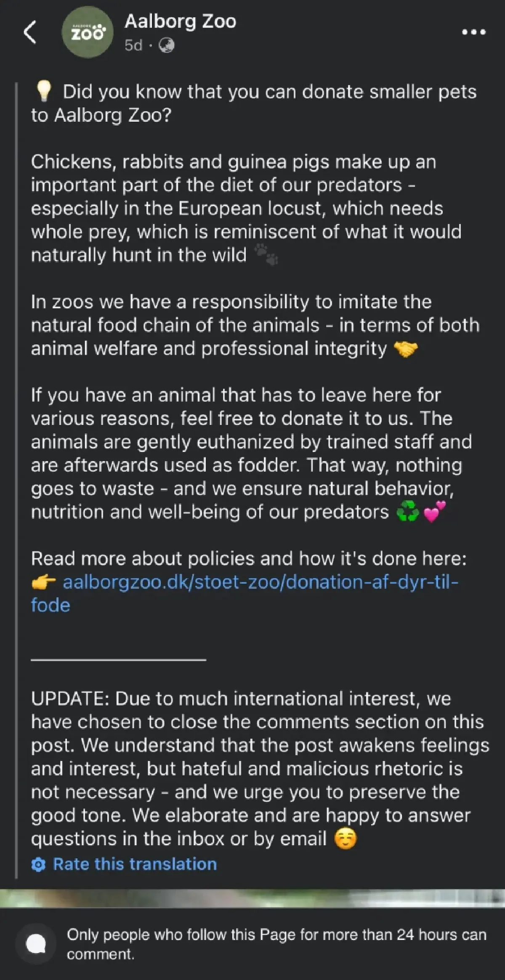Open the Aalborg Zoo profile picture

87,33
